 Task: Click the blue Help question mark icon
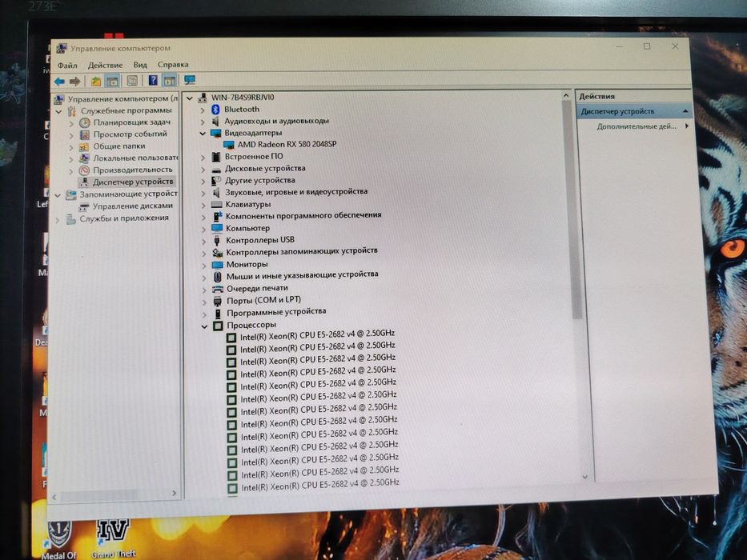pyautogui.click(x=153, y=81)
